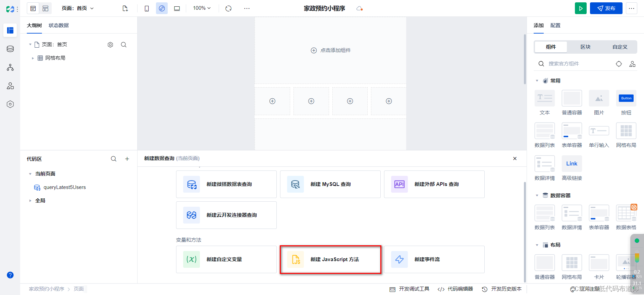Collapse the 布局 component group

point(537,245)
